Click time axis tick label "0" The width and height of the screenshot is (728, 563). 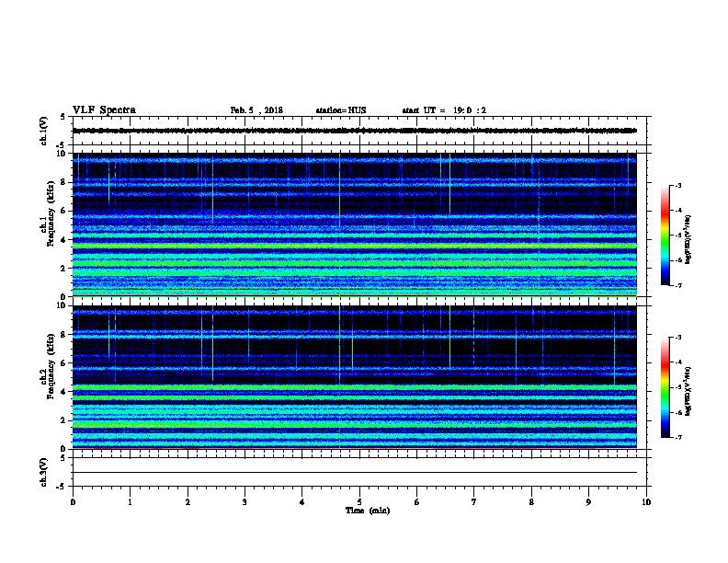pyautogui.click(x=73, y=502)
